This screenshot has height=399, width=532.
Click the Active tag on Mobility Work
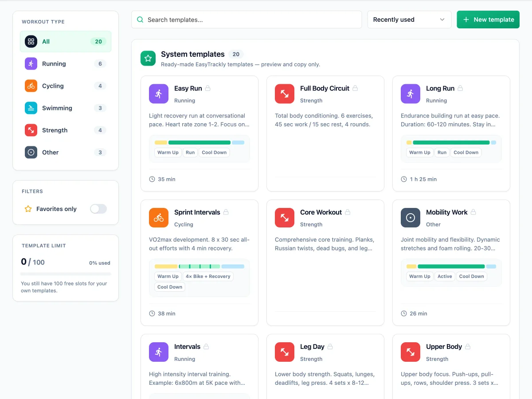445,276
